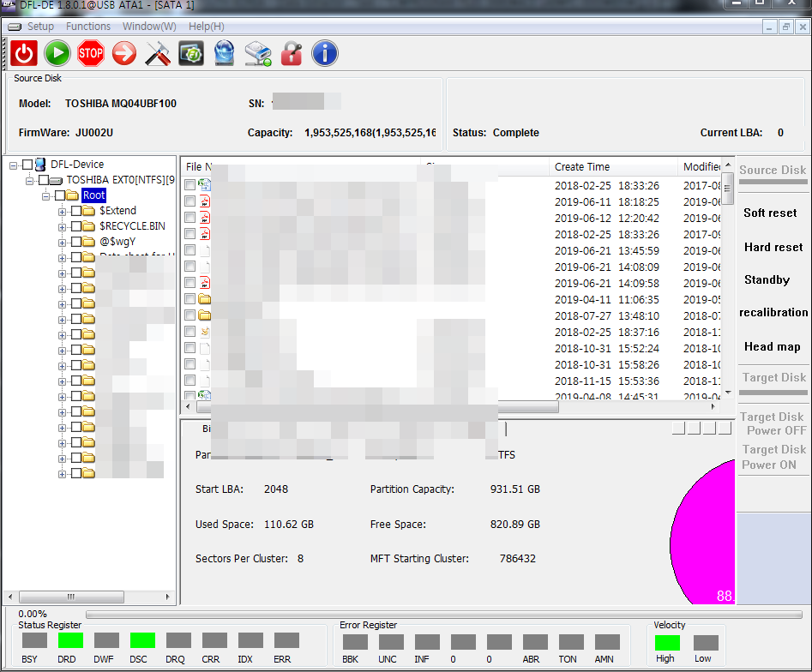Click the TOSHIBA EXT0 drive icon in tree
The height and width of the screenshot is (672, 812).
(x=56, y=180)
